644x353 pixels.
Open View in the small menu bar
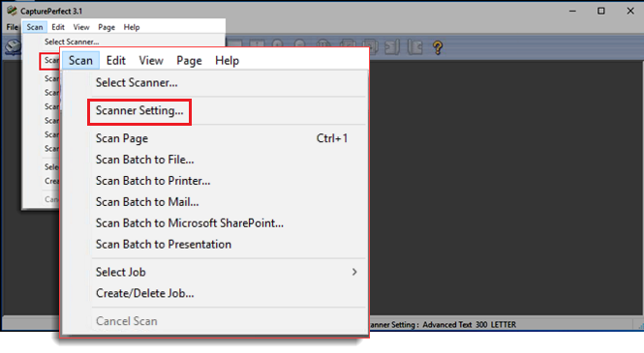click(81, 27)
